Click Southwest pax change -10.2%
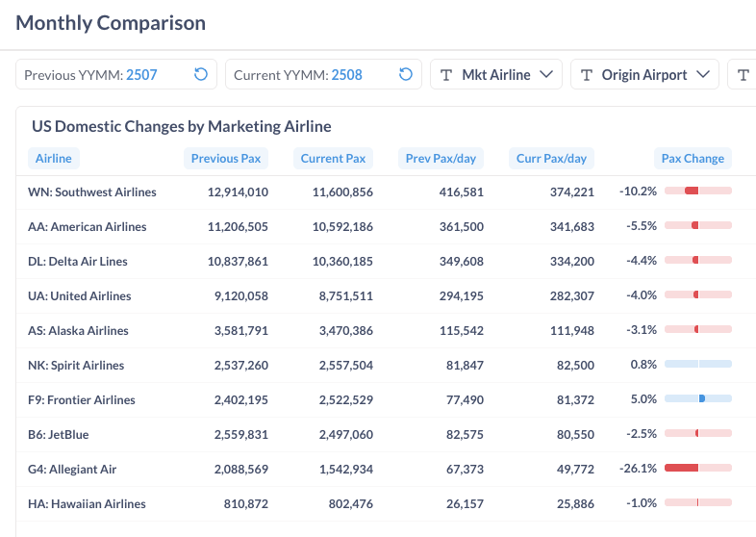756x537 pixels. (639, 192)
